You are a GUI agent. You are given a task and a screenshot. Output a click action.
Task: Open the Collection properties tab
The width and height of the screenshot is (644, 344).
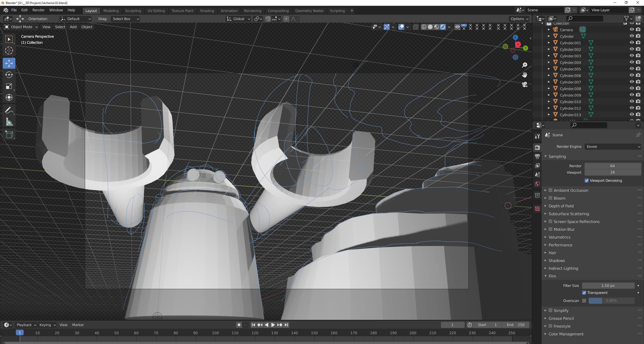pos(537,195)
